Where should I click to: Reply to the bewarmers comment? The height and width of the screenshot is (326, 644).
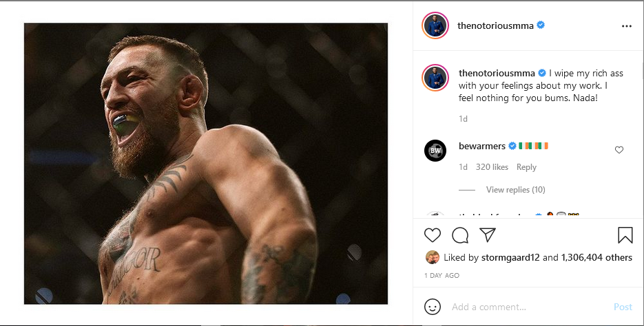pyautogui.click(x=526, y=167)
